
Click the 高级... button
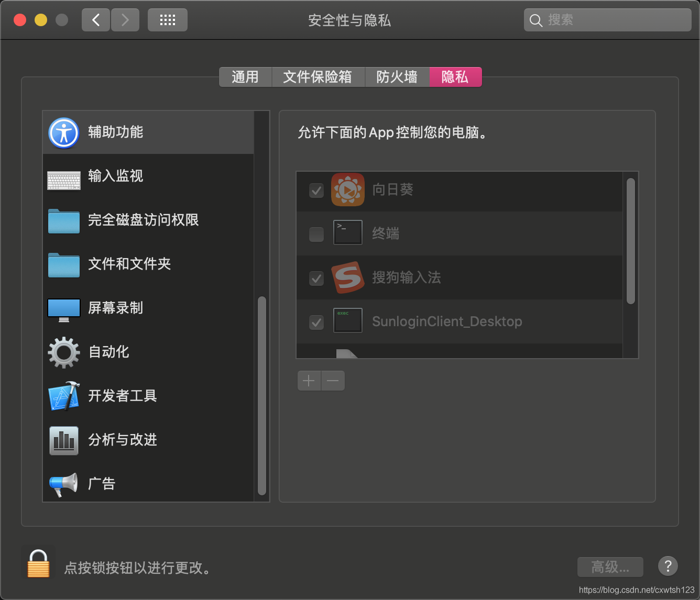pyautogui.click(x=610, y=566)
